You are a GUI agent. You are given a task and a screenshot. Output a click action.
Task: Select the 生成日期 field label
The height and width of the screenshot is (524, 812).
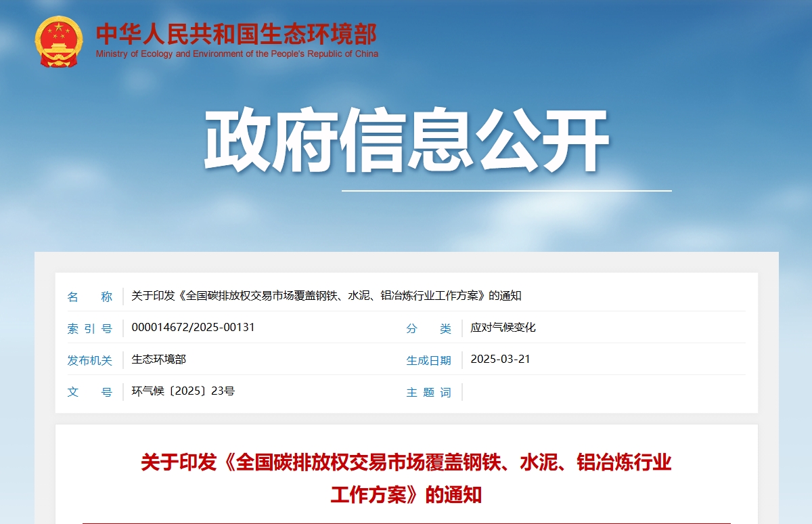(x=428, y=360)
